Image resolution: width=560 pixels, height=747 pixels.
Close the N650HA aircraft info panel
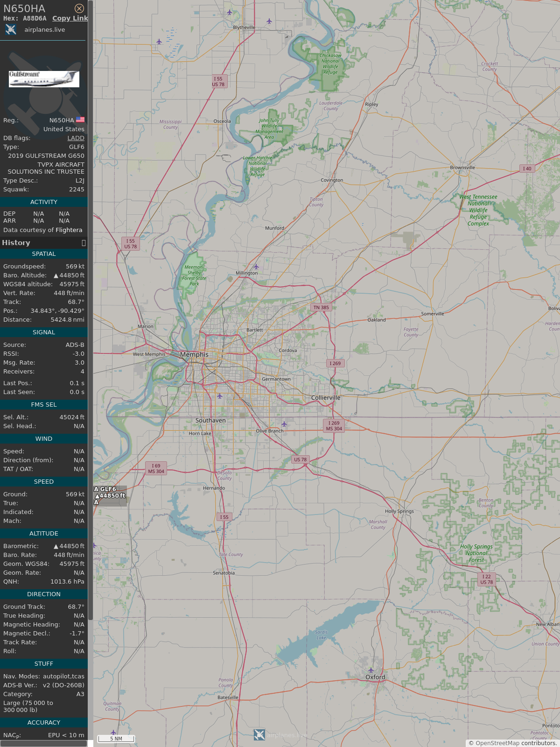[79, 8]
